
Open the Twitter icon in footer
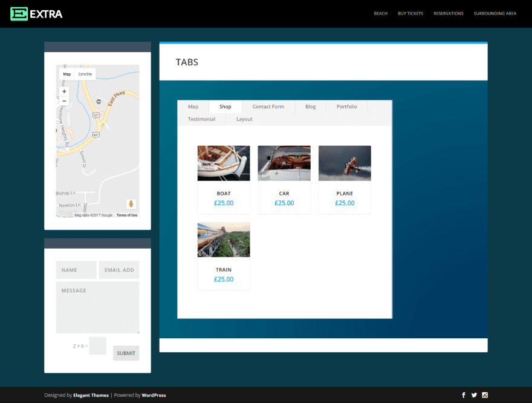(474, 395)
